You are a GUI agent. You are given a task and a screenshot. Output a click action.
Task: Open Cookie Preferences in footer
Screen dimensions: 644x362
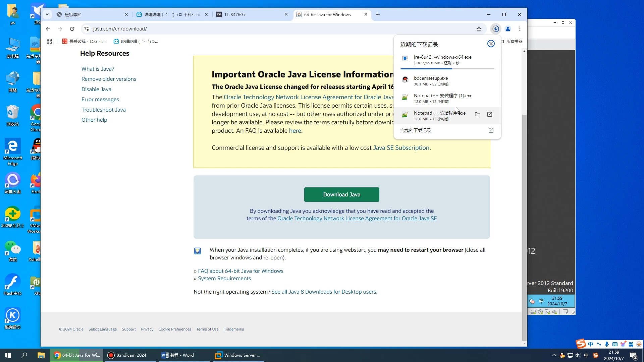pos(175,329)
